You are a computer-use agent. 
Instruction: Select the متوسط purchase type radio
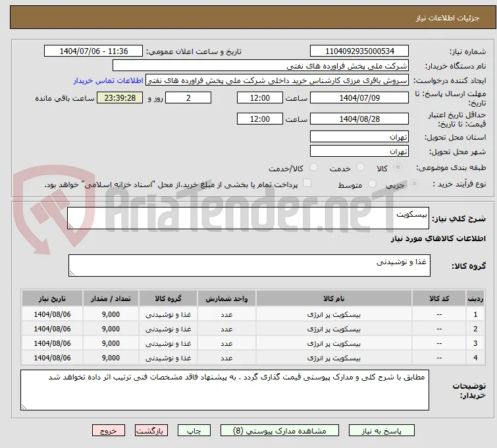(372, 184)
